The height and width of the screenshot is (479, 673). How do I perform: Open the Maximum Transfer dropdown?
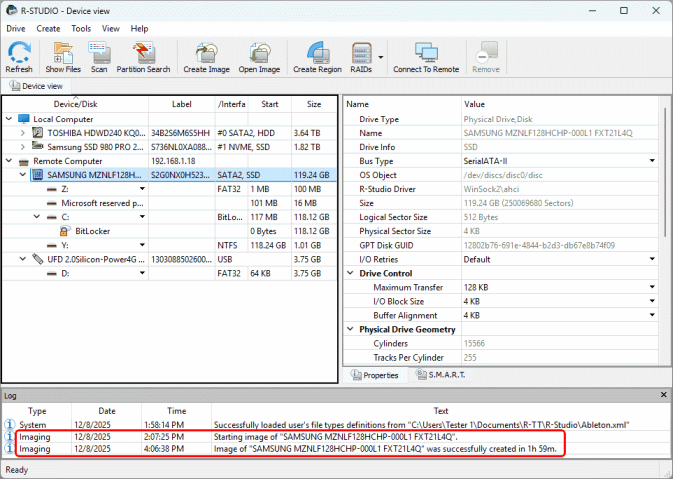(653, 287)
